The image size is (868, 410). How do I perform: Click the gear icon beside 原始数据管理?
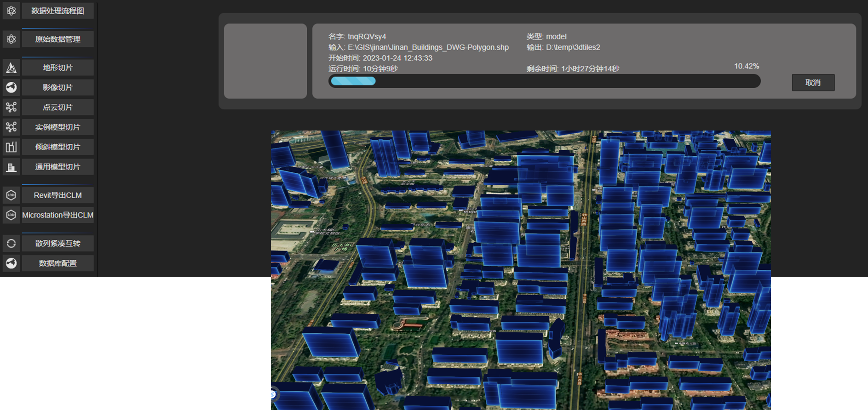point(11,39)
